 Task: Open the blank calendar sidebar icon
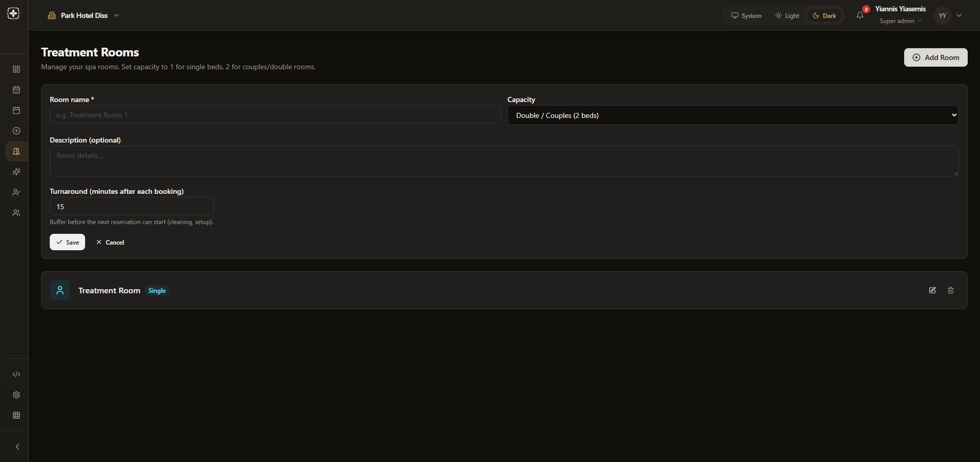[x=16, y=110]
